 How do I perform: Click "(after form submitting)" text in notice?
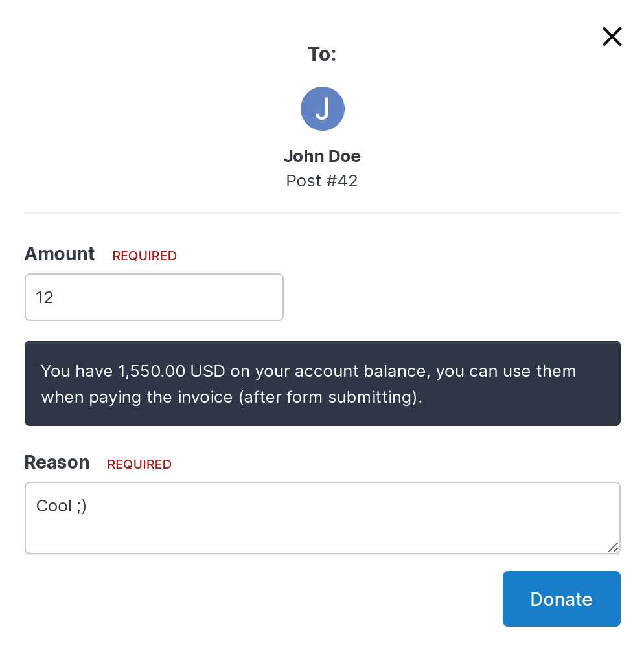tap(330, 397)
